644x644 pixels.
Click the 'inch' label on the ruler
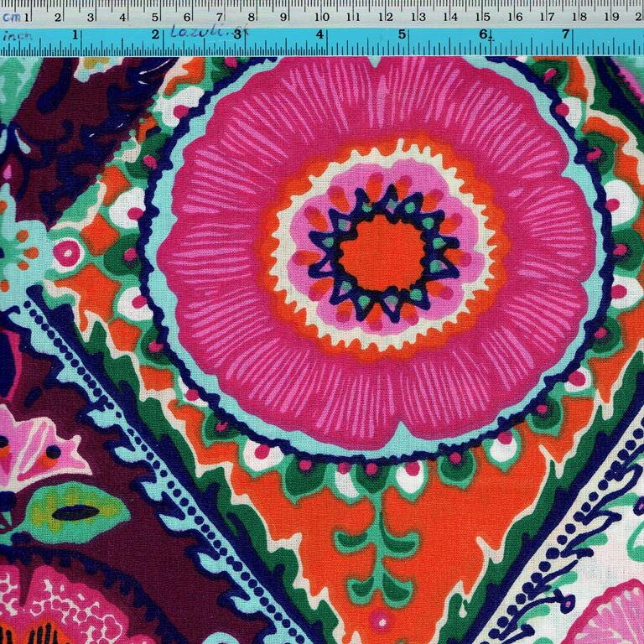pos(17,36)
